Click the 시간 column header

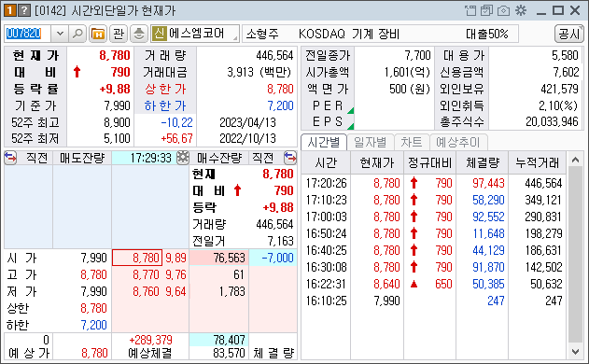326,162
